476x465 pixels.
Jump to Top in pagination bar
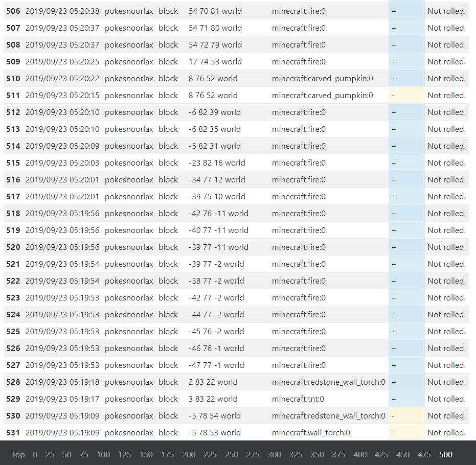pyautogui.click(x=18, y=454)
